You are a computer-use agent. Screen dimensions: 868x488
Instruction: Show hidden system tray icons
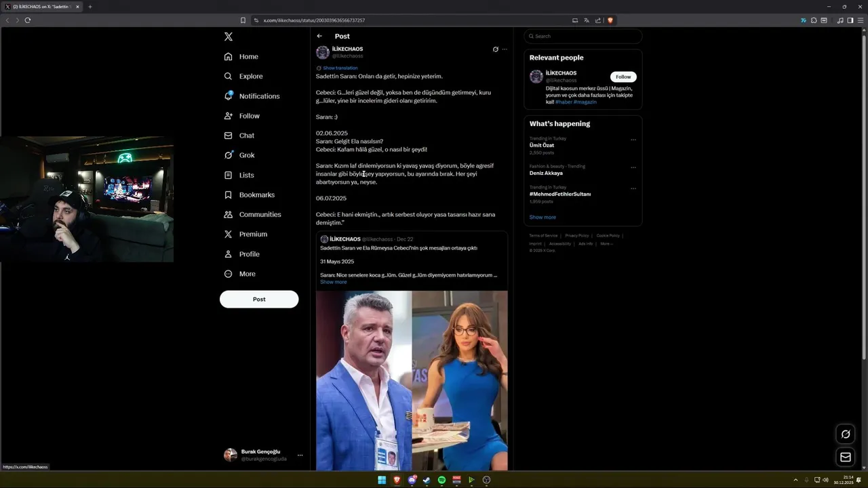coord(795,480)
